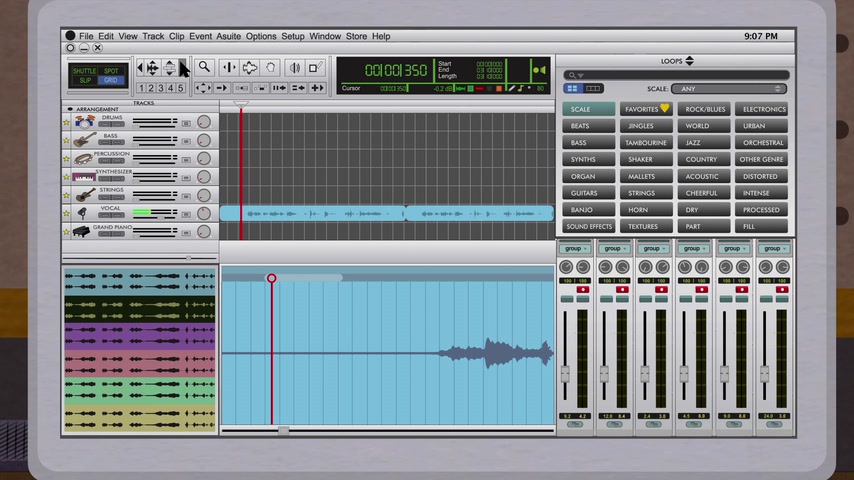Screen dimensions: 854x480
Task: Click the Vocal track microphone icon
Action: (x=82, y=213)
